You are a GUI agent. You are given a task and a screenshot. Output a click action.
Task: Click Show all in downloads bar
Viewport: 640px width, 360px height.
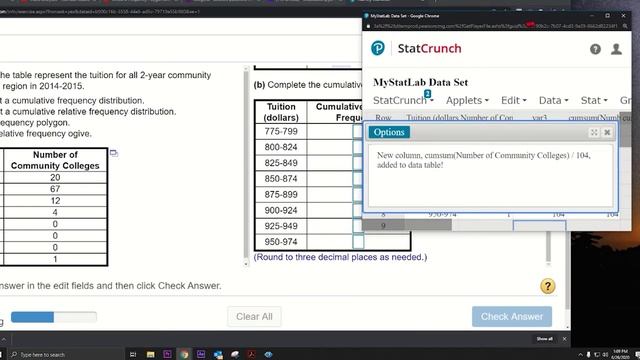tap(544, 339)
